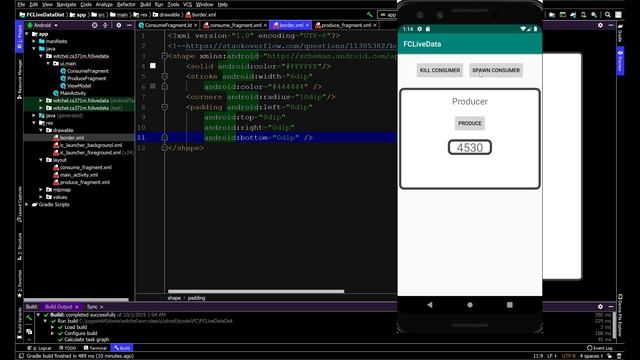
Task: Tap emulator Back navigation button
Action: pyautogui.click(x=429, y=305)
